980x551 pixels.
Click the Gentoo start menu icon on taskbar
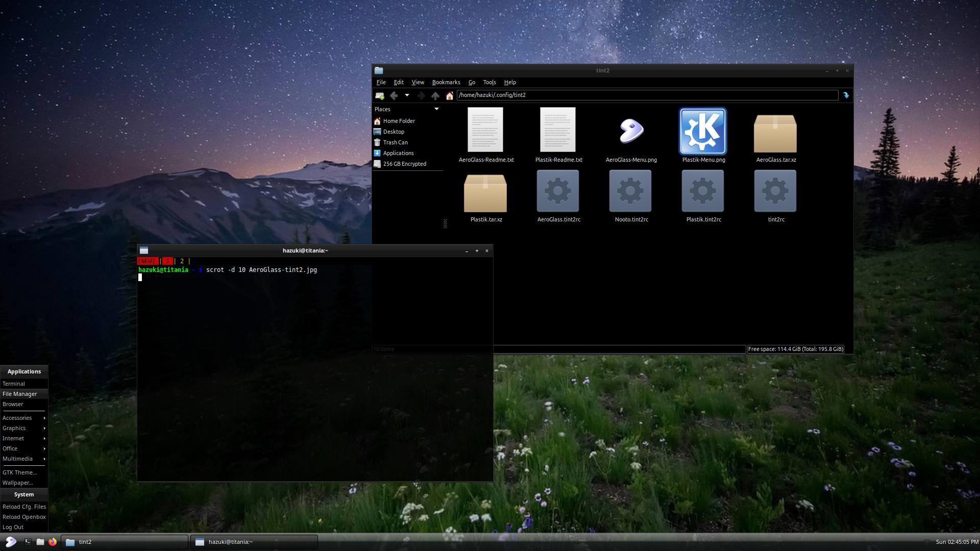click(11, 542)
